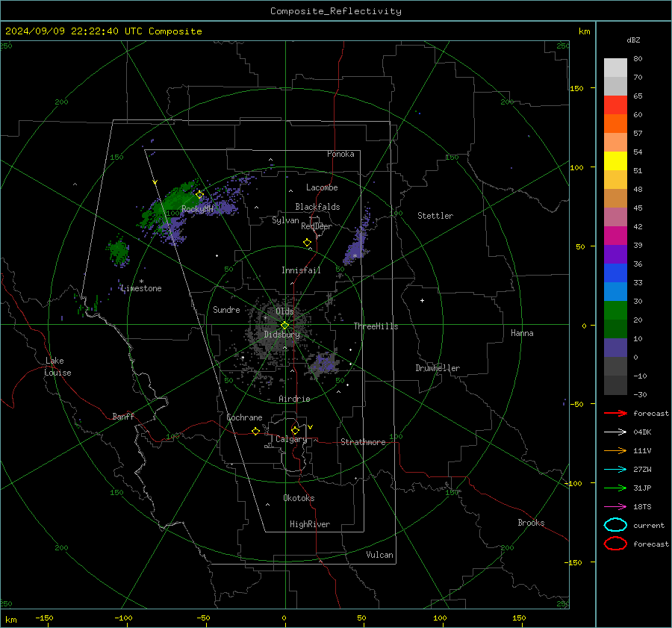Click the red forecast ellipse legend
672x628 pixels.
(615, 544)
